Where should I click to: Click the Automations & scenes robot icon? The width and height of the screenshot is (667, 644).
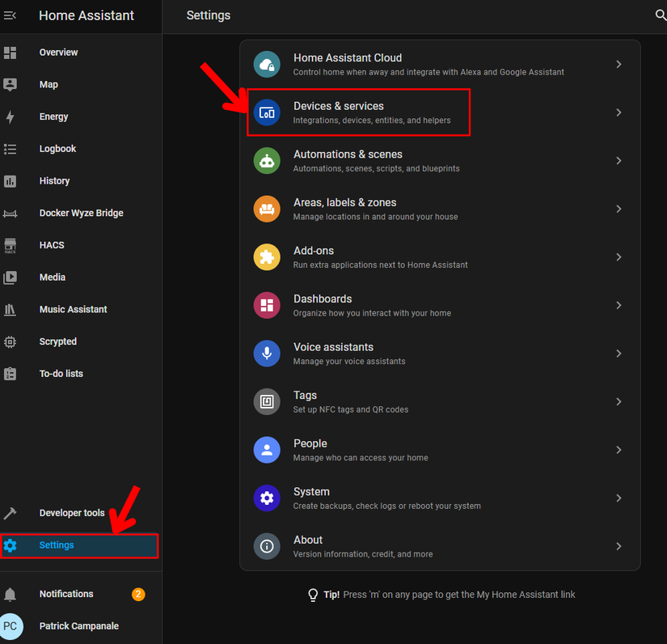pos(267,160)
